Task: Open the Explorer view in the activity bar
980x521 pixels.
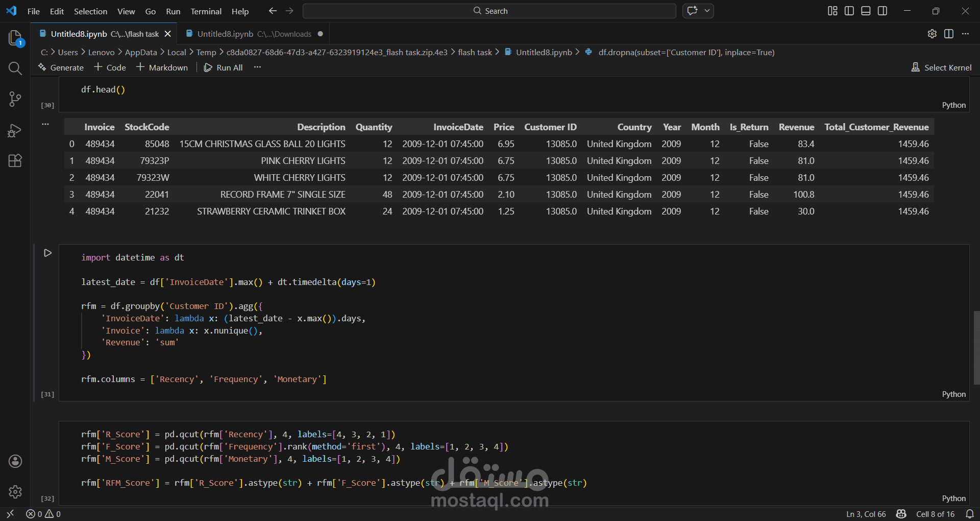Action: (x=15, y=38)
